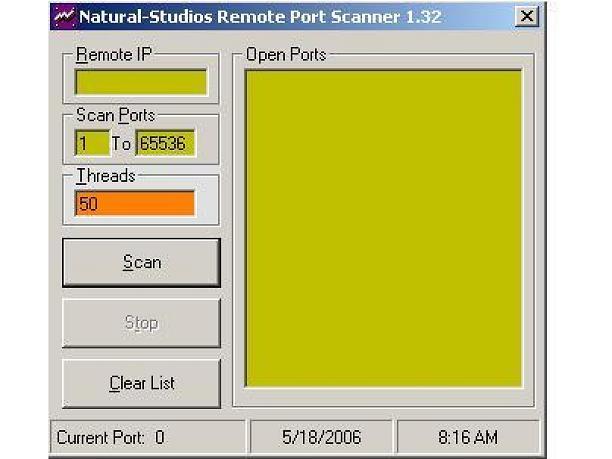Clear results with Clear List button
Screen dimensions: 612x459
[141, 384]
